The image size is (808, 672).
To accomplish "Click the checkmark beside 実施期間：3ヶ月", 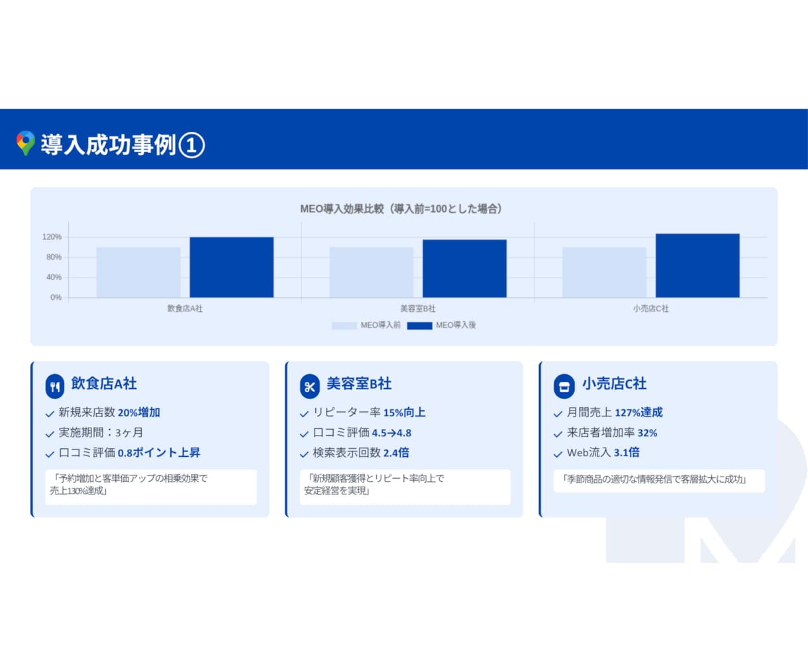I will pyautogui.click(x=50, y=434).
